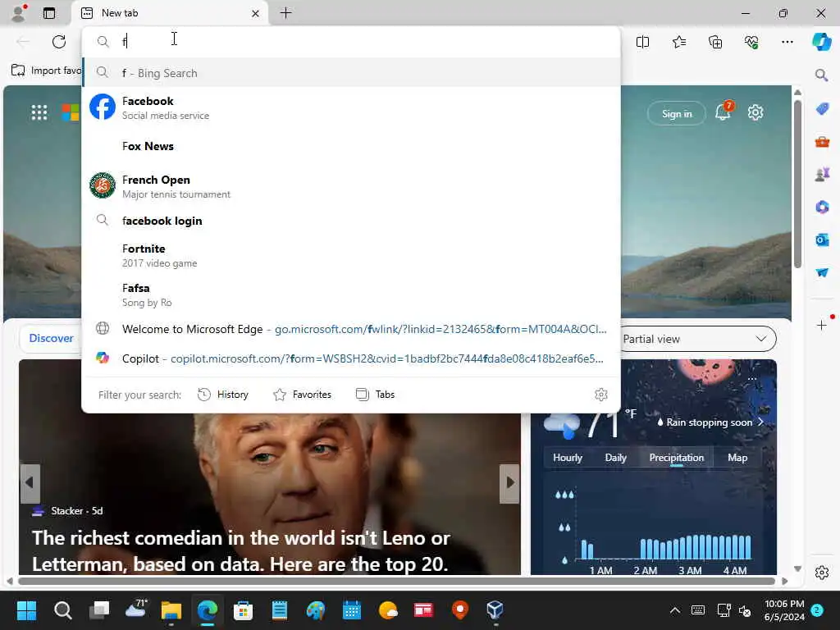Add sidebar app with plus icon
Viewport: 840px width, 630px height.
pyautogui.click(x=822, y=325)
